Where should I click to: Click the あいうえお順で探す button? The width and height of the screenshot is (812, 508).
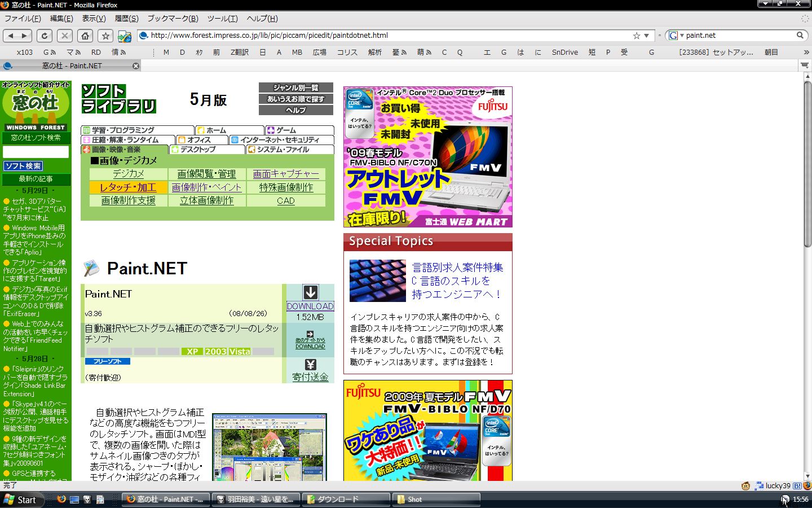click(x=296, y=99)
